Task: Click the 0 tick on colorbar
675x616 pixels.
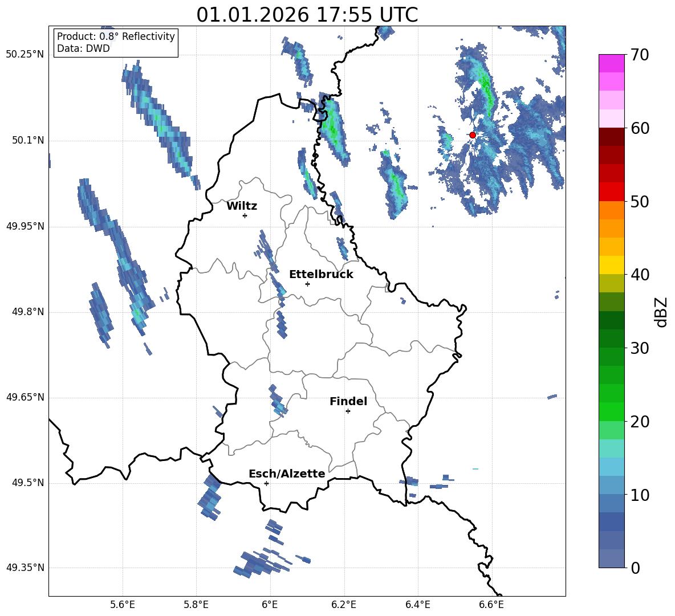Action: 635,568
